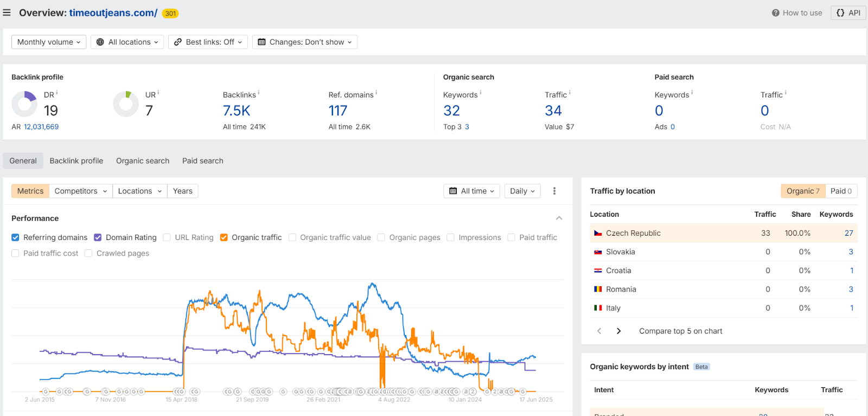Click the Ref. domains info icon

pyautogui.click(x=376, y=92)
